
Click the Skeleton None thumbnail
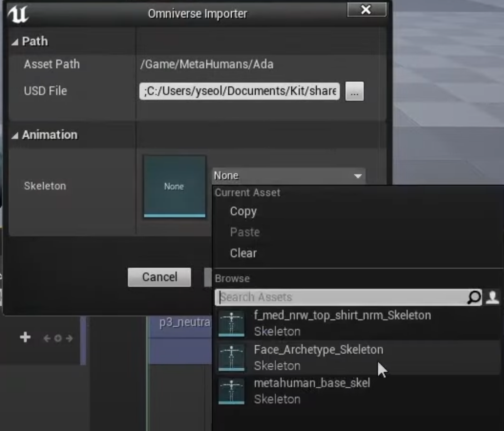(174, 186)
